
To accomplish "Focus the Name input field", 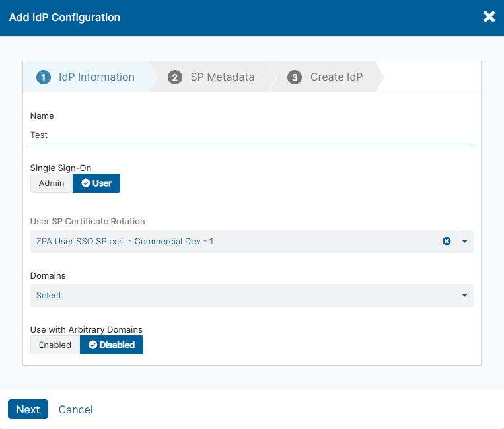I will [x=251, y=135].
